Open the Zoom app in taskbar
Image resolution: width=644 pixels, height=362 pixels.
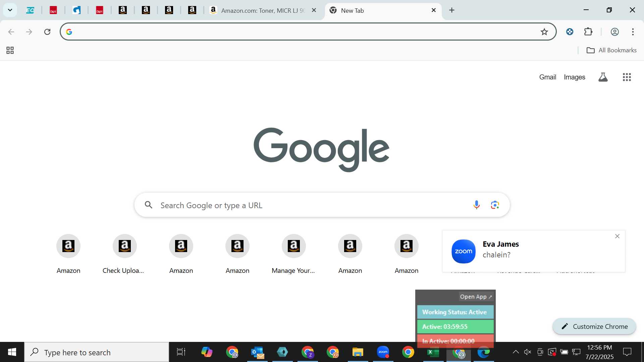pyautogui.click(x=383, y=352)
